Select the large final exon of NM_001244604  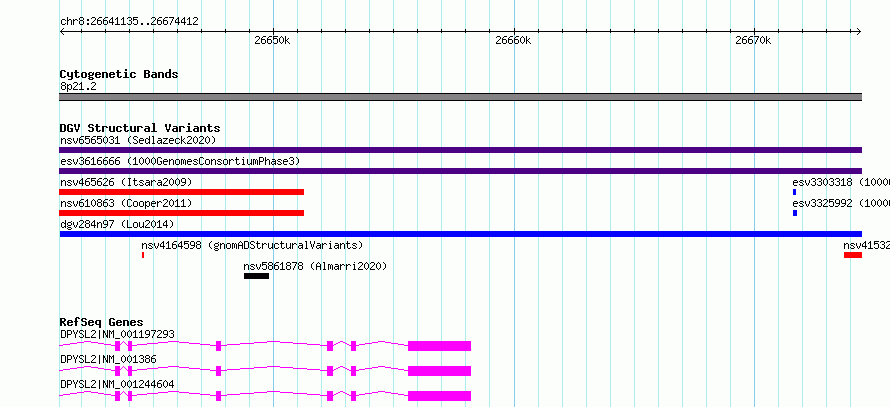click(439, 396)
